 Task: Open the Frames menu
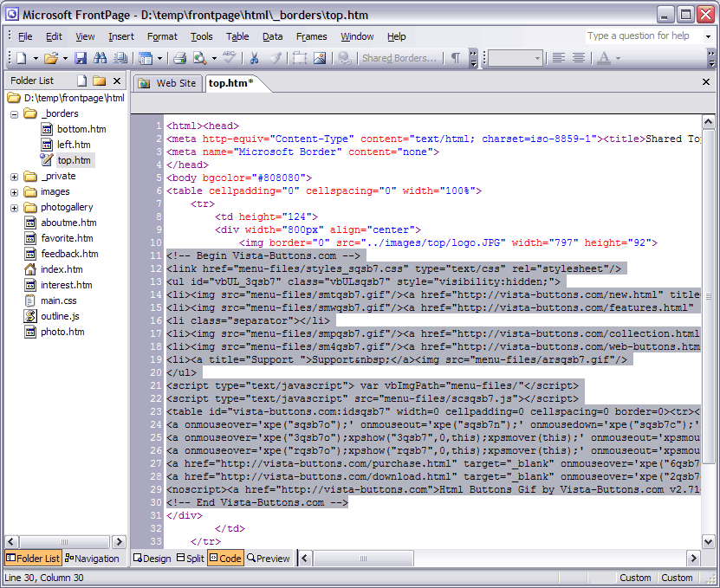tap(312, 36)
